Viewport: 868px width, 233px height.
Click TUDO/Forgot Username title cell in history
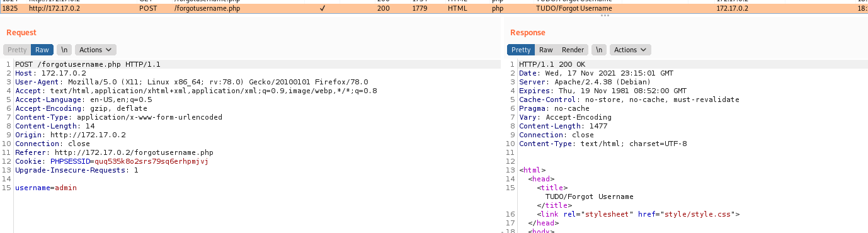[x=574, y=9]
